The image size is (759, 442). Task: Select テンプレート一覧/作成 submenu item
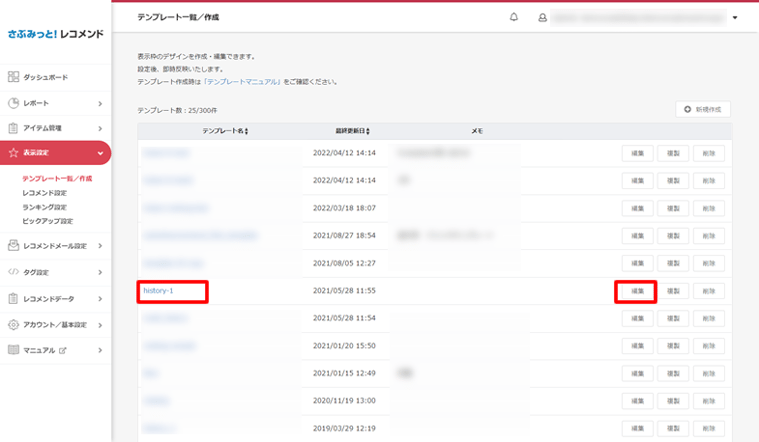[57, 179]
